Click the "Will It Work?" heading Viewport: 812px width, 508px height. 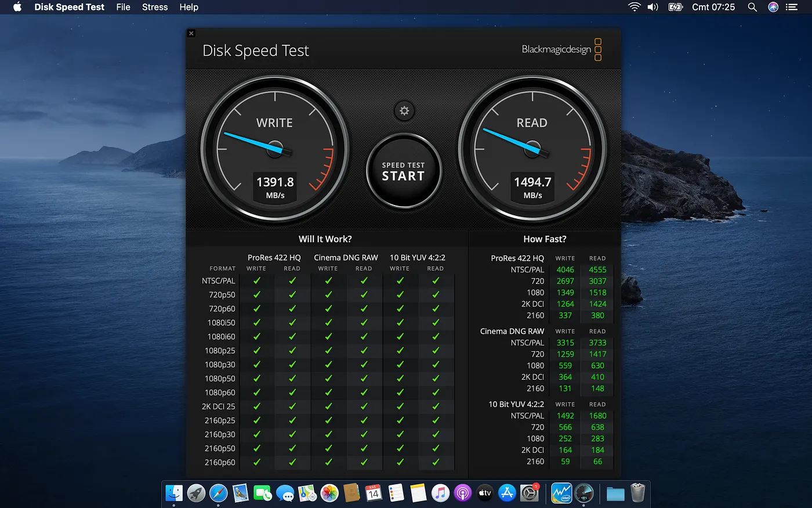325,239
